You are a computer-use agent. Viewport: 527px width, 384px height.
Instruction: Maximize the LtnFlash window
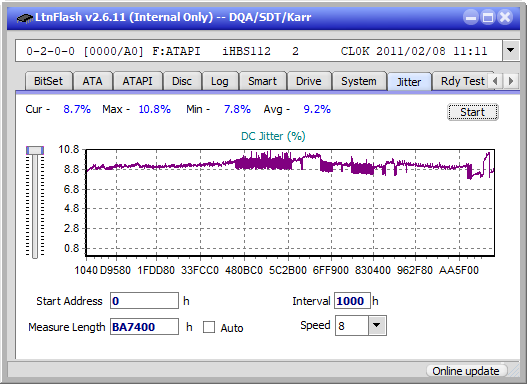click(488, 17)
